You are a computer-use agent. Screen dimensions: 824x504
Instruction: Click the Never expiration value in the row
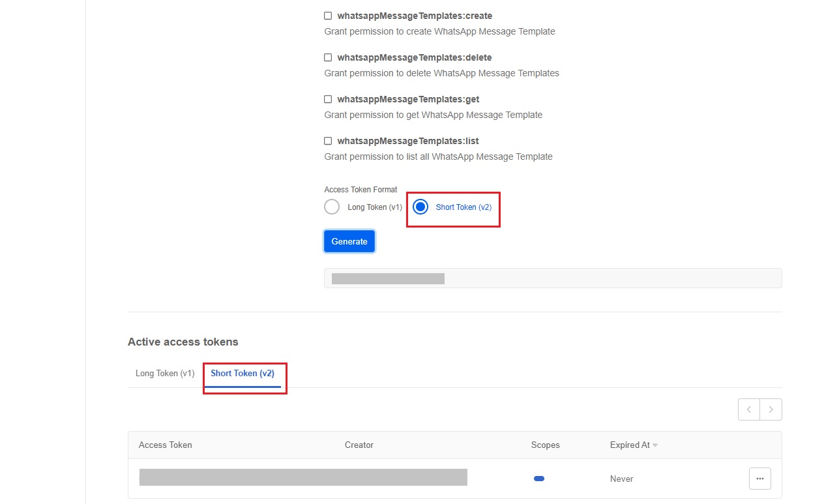click(622, 479)
